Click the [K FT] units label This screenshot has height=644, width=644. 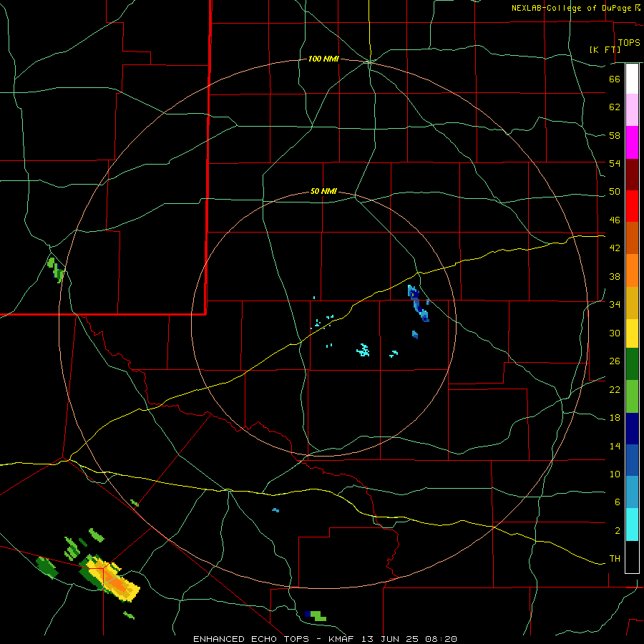coord(605,49)
